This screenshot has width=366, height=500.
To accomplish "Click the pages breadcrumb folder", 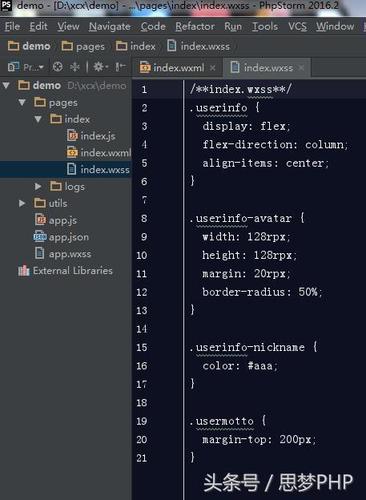I will click(x=83, y=46).
